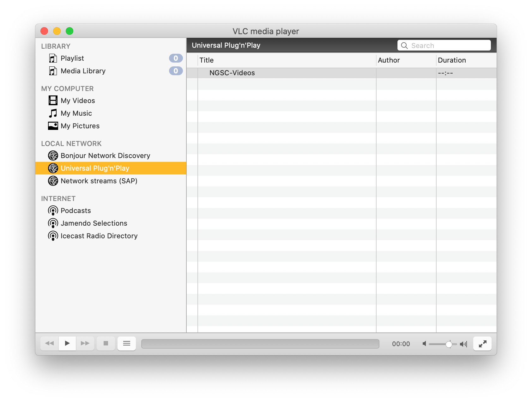Toggle fullscreen mode

click(482, 344)
